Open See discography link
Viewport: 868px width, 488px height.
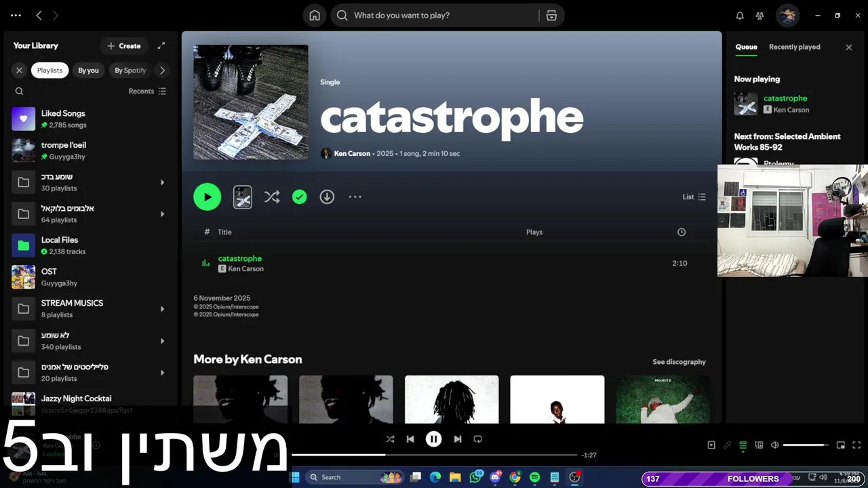click(679, 362)
